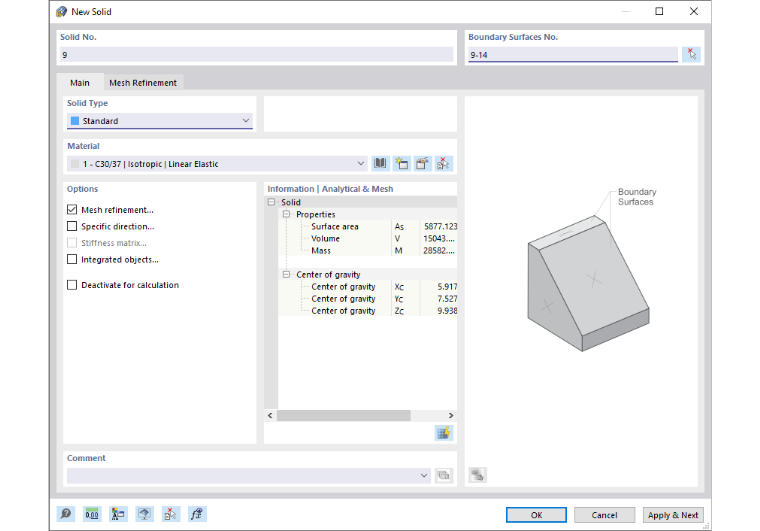
Task: Collapse the Solid tree node
Action: point(271,202)
